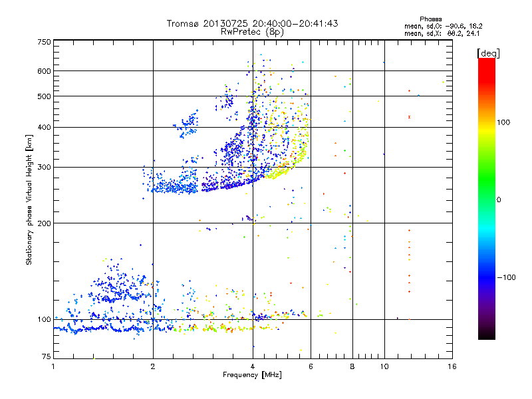
Task: Click the '300' y-axis tick label
Action: 44,168
